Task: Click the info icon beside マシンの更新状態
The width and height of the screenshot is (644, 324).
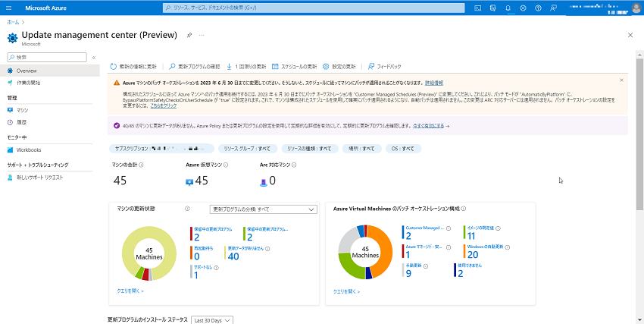Action: pos(187,209)
